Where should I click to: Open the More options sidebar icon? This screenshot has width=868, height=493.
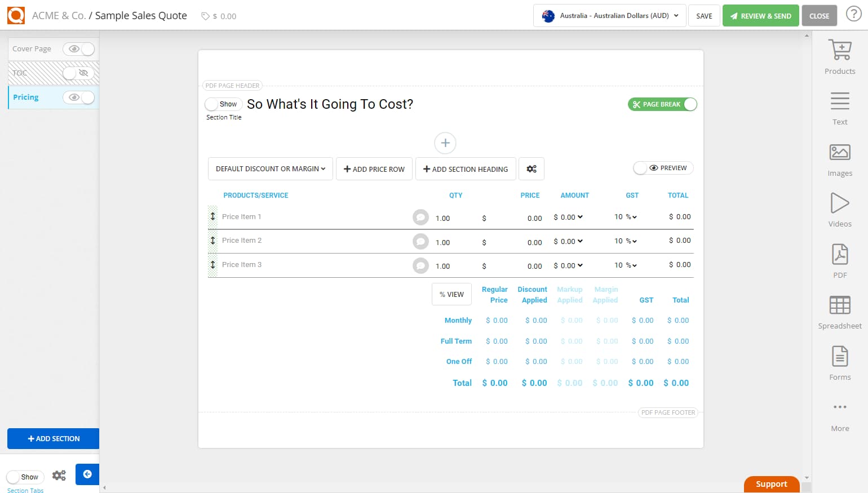pos(839,411)
